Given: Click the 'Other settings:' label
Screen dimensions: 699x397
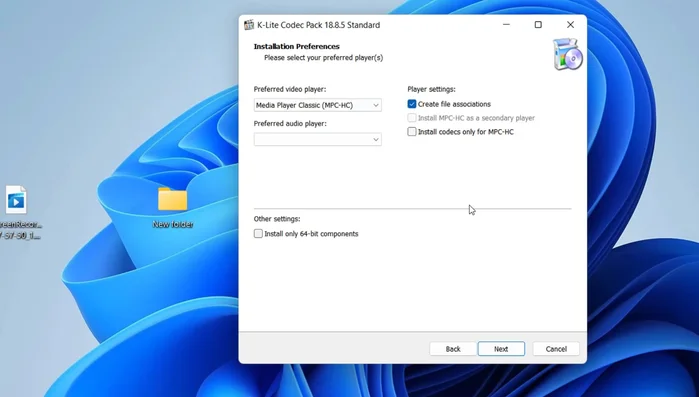Looking at the screenshot, I should point(277,219).
